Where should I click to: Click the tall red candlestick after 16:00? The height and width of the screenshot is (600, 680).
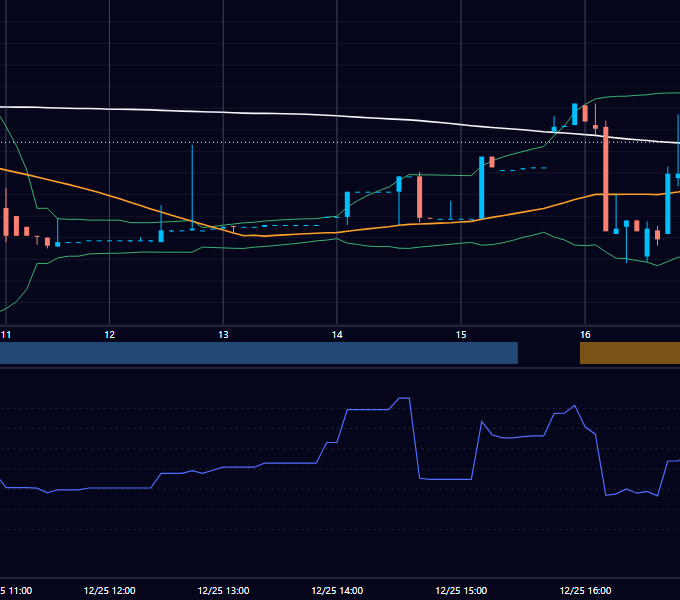606,179
